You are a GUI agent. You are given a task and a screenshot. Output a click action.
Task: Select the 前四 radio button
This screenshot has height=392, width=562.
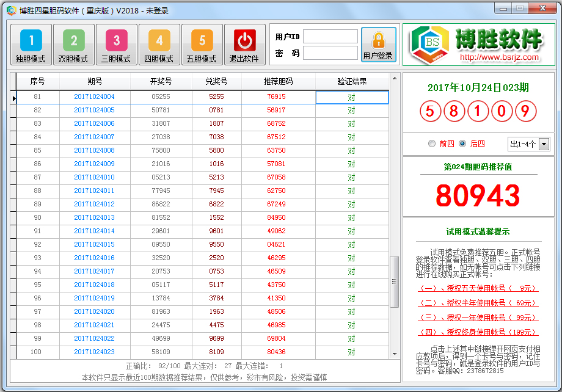click(432, 144)
